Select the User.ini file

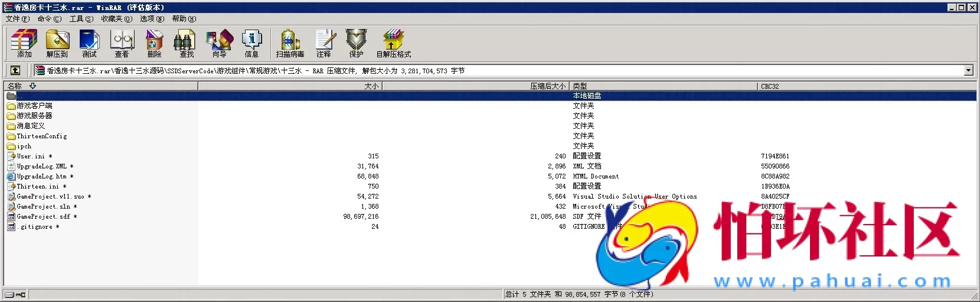point(34,156)
